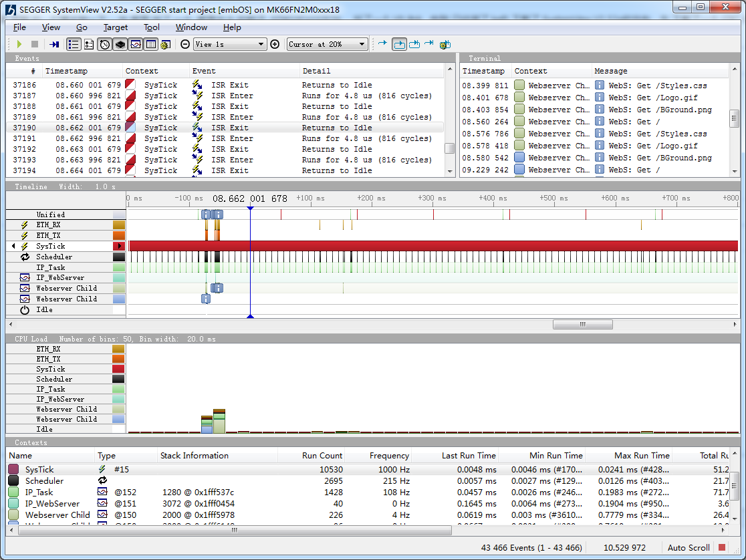This screenshot has width=746, height=560.
Task: Zoom in with the plus circle icon
Action: click(x=275, y=44)
